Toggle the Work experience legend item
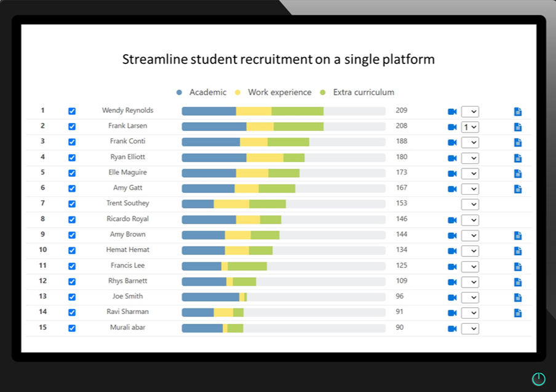This screenshot has width=556, height=392. click(x=274, y=93)
